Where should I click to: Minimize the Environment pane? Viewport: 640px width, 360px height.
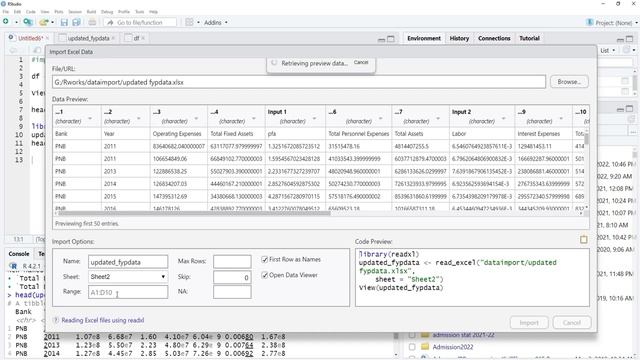click(620, 39)
